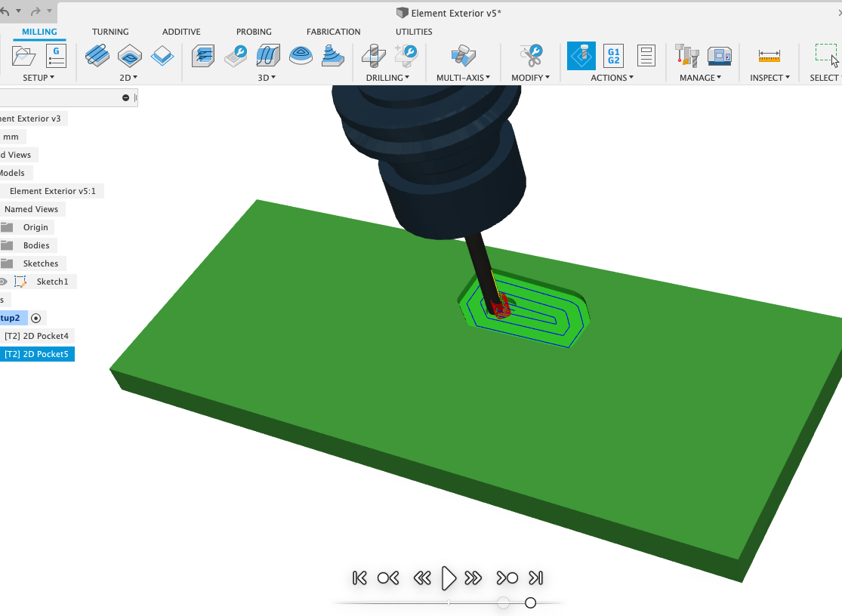Select the 3D Parallel toolpath icon
This screenshot has height=616, width=842.
pyautogui.click(x=268, y=56)
